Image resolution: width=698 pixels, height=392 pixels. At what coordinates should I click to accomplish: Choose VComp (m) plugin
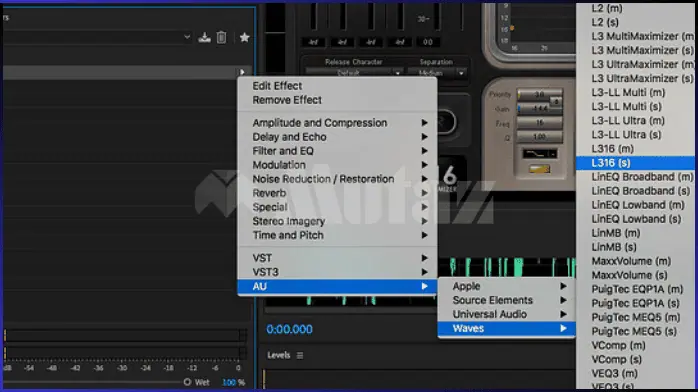tap(635, 346)
